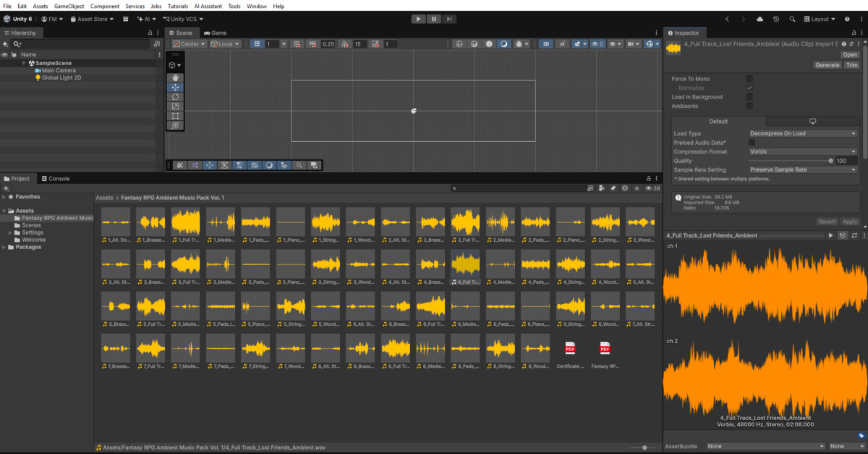The width and height of the screenshot is (868, 454).
Task: Open the Center pivot mode dropdown
Action: [190, 44]
